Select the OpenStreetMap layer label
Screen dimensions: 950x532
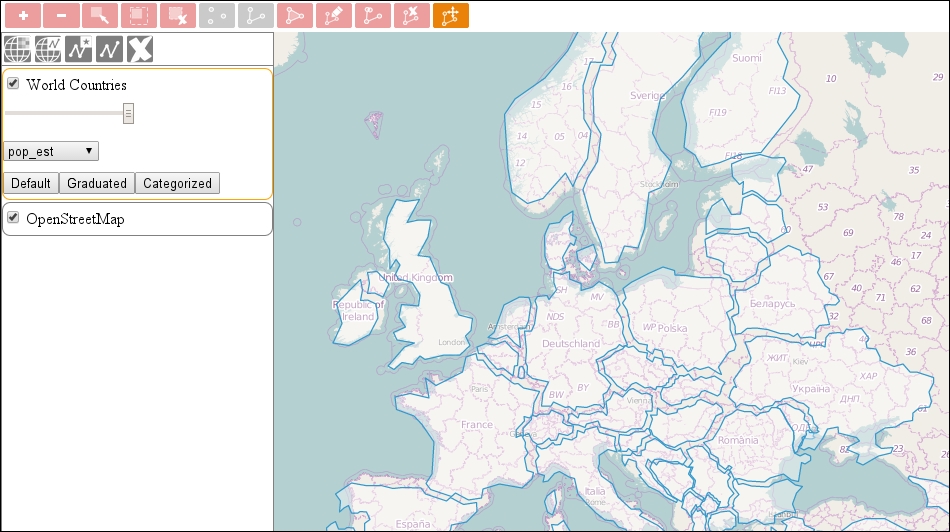(x=75, y=219)
